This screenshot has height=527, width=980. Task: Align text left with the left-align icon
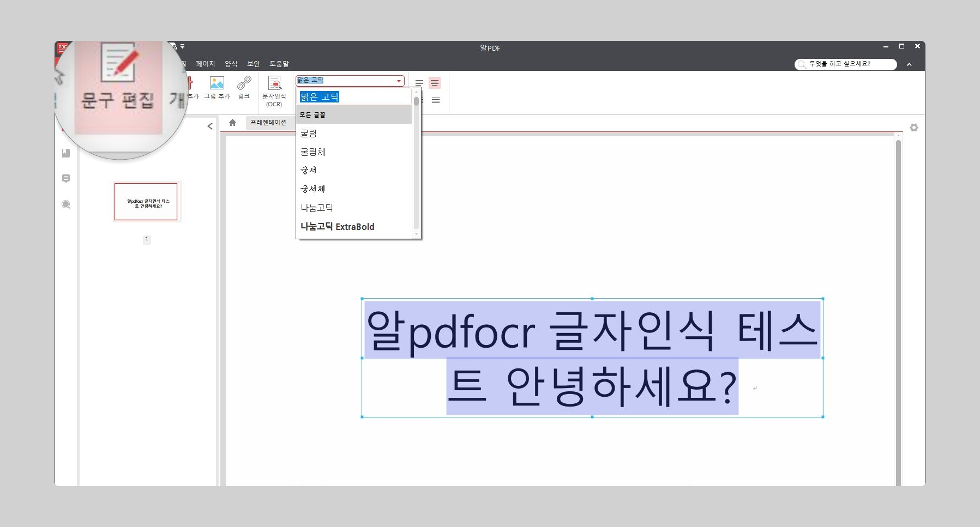tap(419, 83)
